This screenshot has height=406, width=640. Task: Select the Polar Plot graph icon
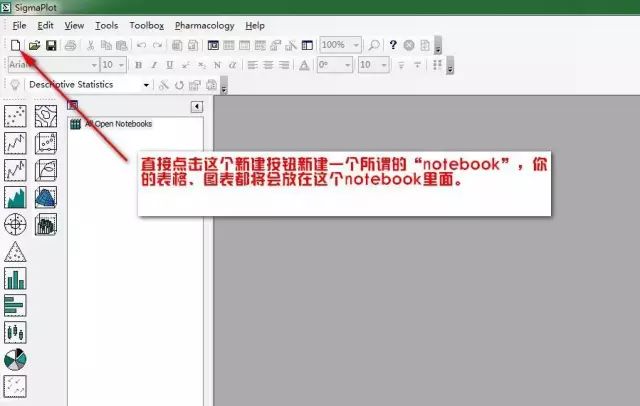point(15,224)
